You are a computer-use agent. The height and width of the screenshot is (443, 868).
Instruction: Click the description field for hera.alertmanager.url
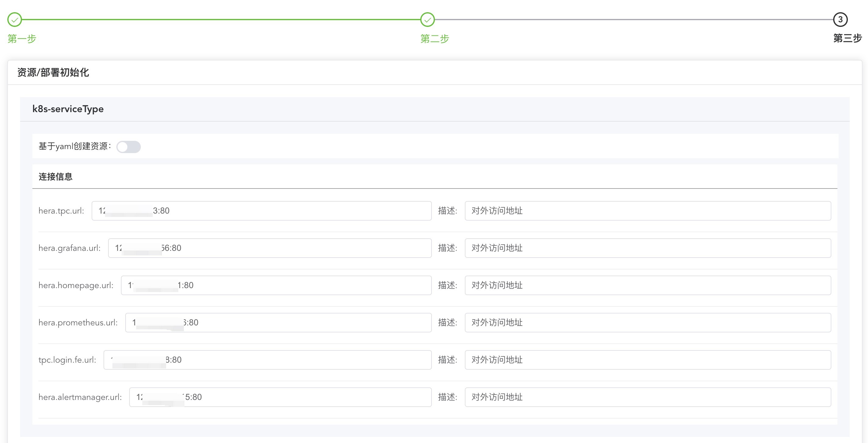click(648, 397)
